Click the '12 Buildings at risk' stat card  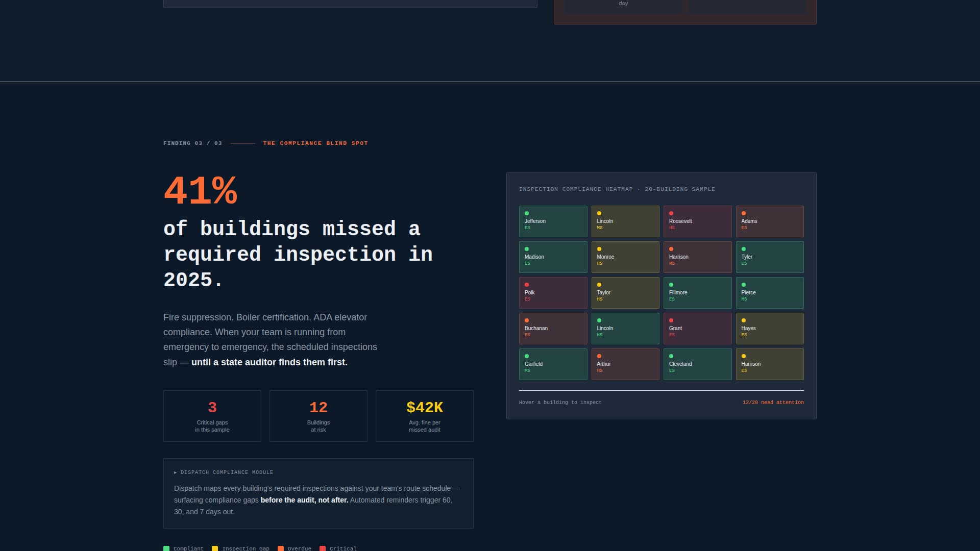point(318,416)
